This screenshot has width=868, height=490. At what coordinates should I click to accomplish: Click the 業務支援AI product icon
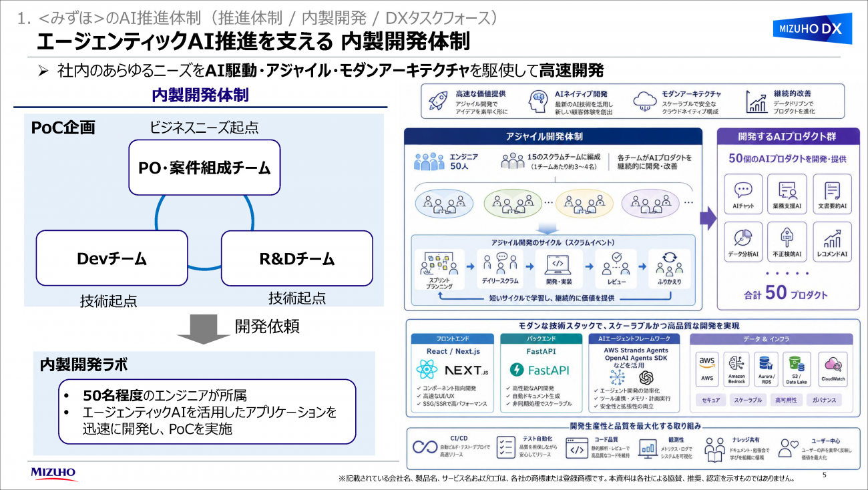787,190
